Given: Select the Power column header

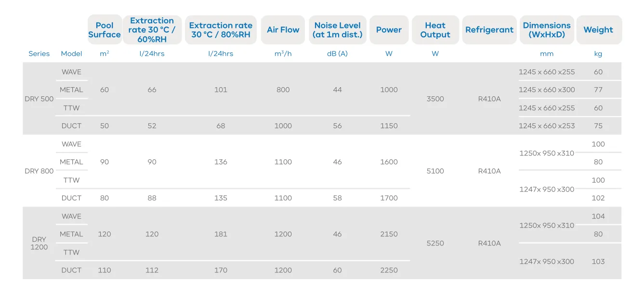Looking at the screenshot, I should click(x=389, y=30).
